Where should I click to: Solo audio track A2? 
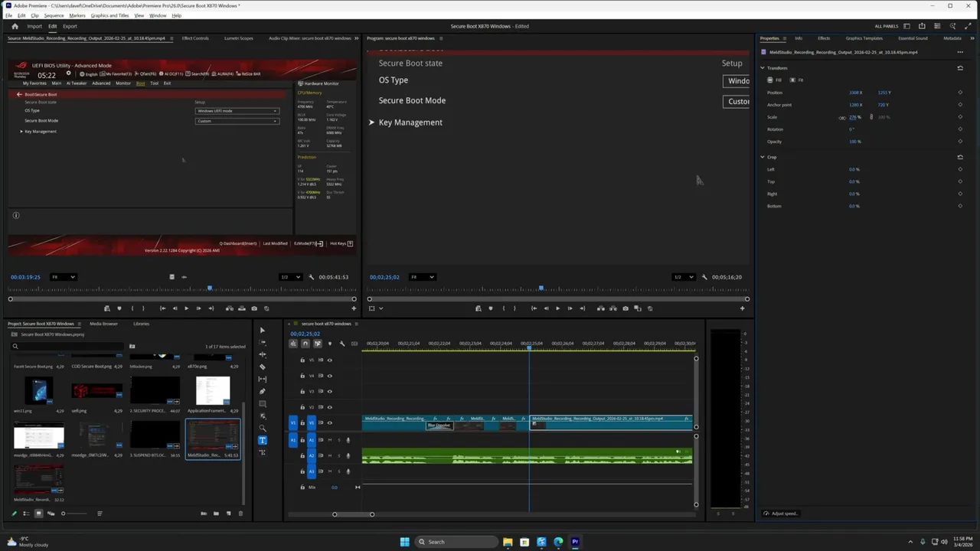338,455
